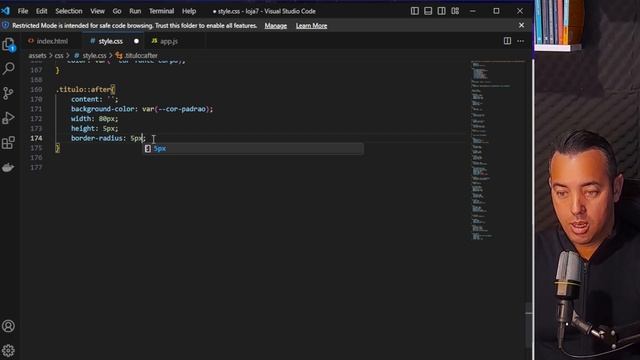The width and height of the screenshot is (640, 360).
Task: Click the var(--cor-padrao) value
Action: [x=176, y=109]
